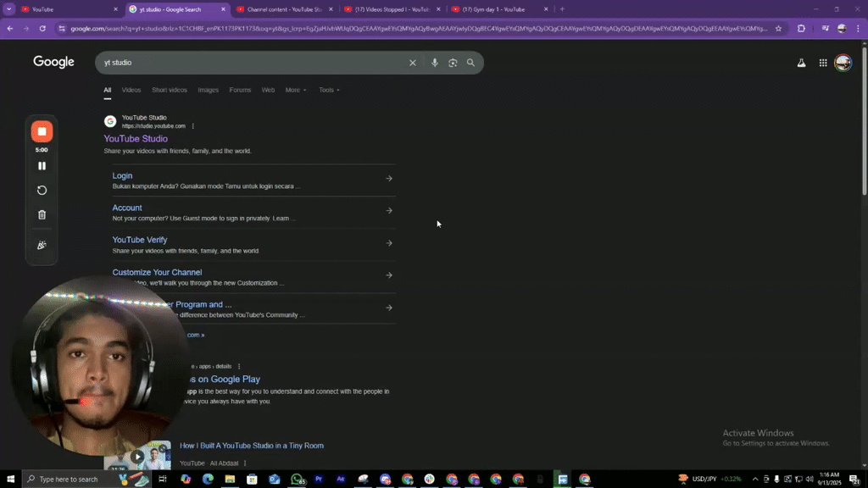
Task: Open WhatsApp from the taskbar
Action: tap(298, 480)
